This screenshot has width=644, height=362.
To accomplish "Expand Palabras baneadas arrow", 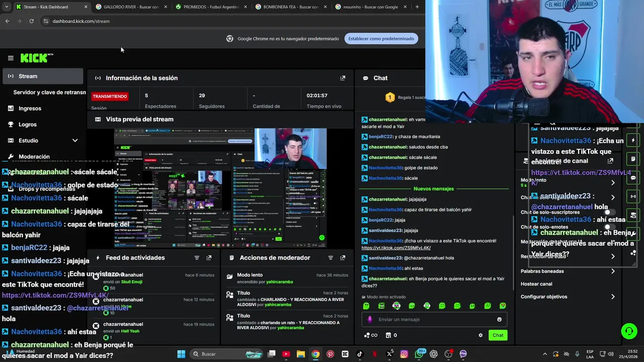I will click(x=613, y=271).
